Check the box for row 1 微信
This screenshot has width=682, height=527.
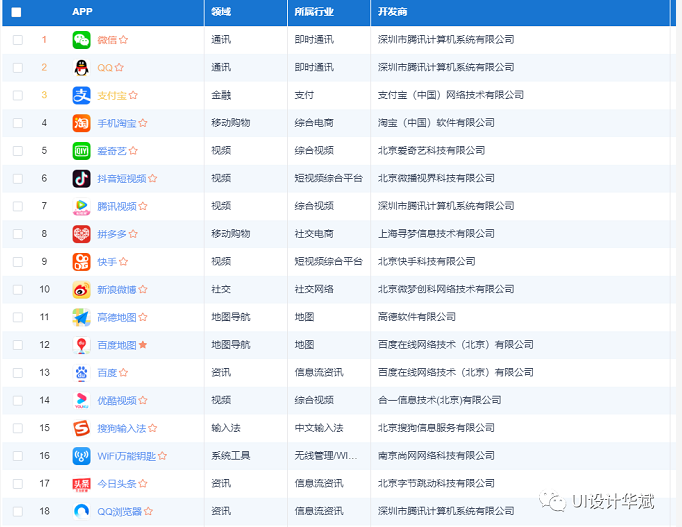point(18,40)
